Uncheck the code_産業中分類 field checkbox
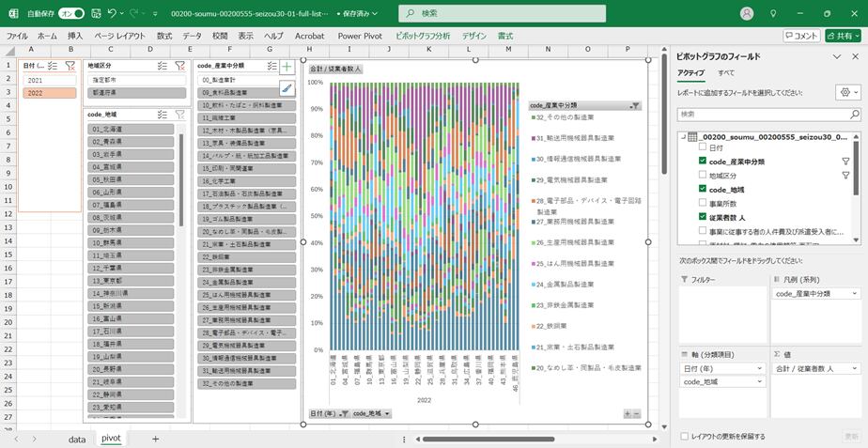The width and height of the screenshot is (868, 448). click(x=703, y=162)
